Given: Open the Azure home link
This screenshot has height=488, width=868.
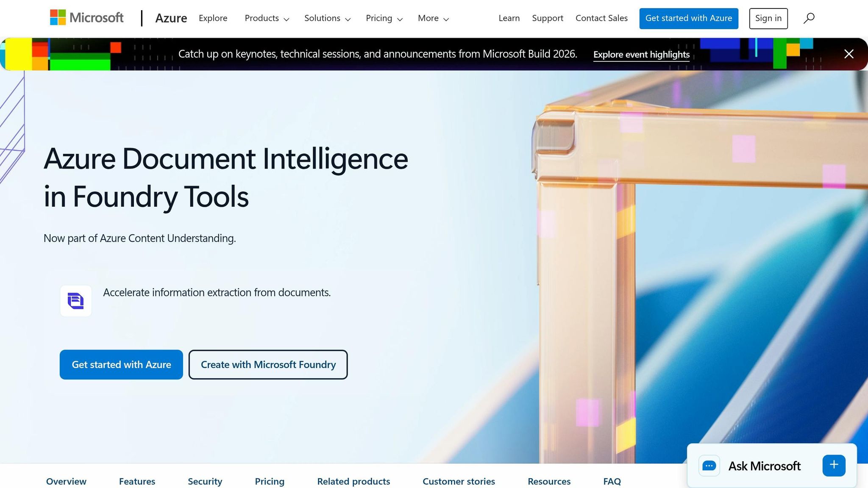Looking at the screenshot, I should coord(171,18).
